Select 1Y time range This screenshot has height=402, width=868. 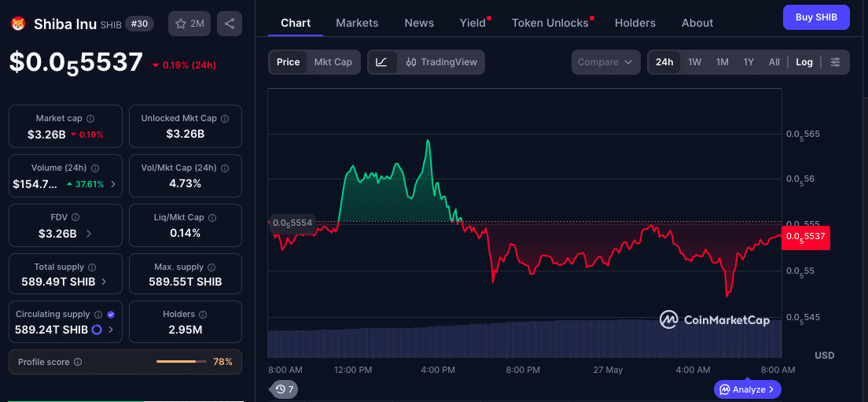748,62
